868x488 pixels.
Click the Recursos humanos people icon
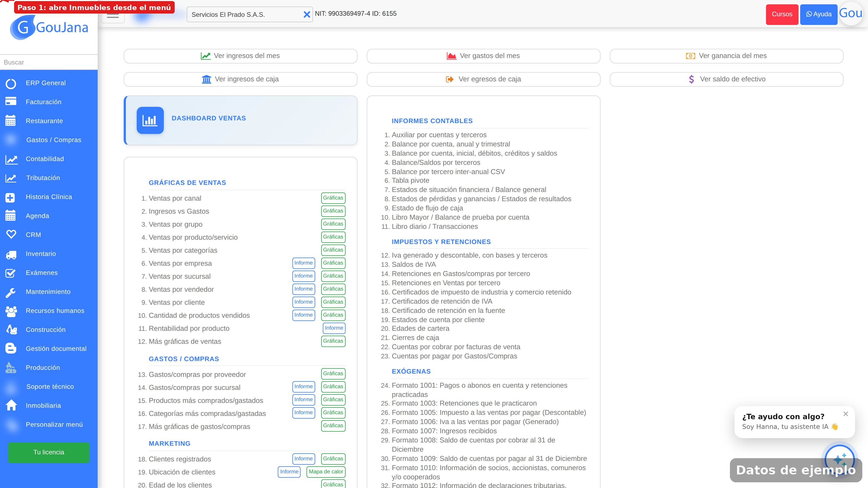[11, 311]
